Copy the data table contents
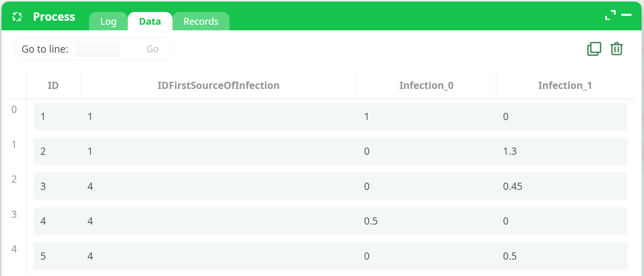The image size is (644, 276). coord(594,49)
